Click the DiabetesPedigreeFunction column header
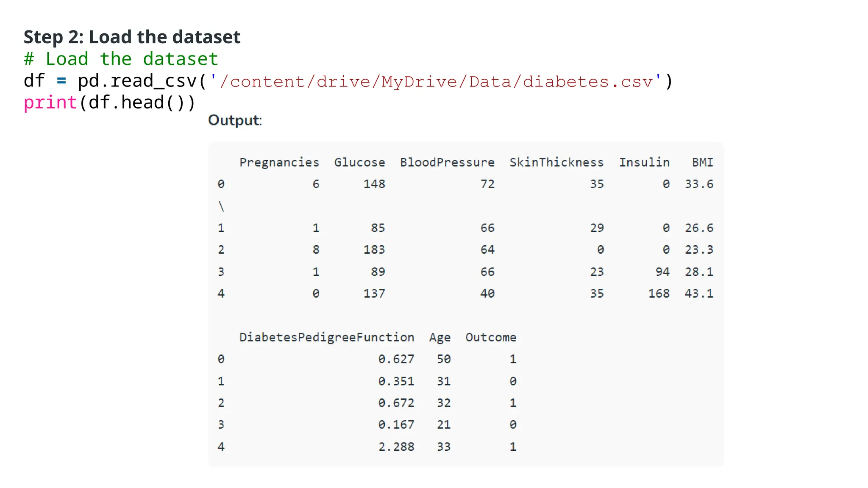The height and width of the screenshot is (488, 868). tap(326, 337)
